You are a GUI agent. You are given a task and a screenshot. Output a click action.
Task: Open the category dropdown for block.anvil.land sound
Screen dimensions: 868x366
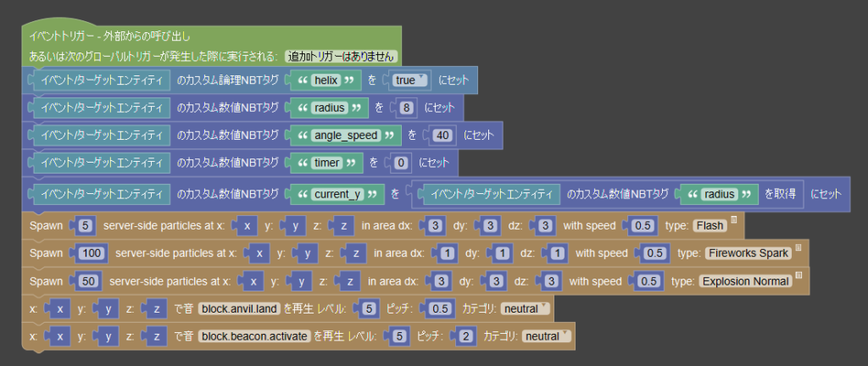(x=526, y=309)
